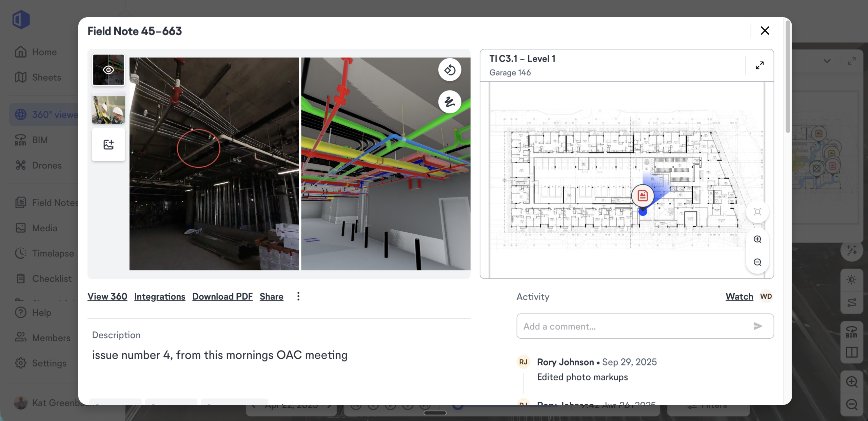Toggle the eye on the first photo thumbnail
This screenshot has width=868, height=421.
point(108,70)
